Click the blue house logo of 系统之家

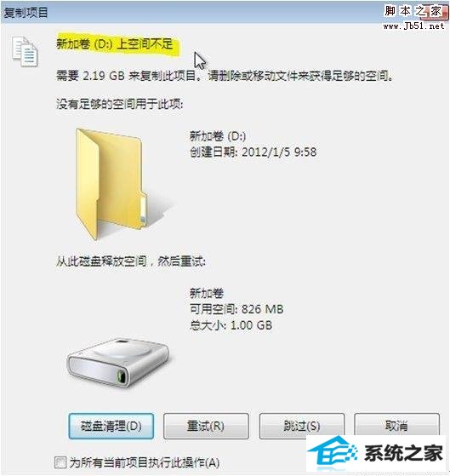click(x=333, y=453)
